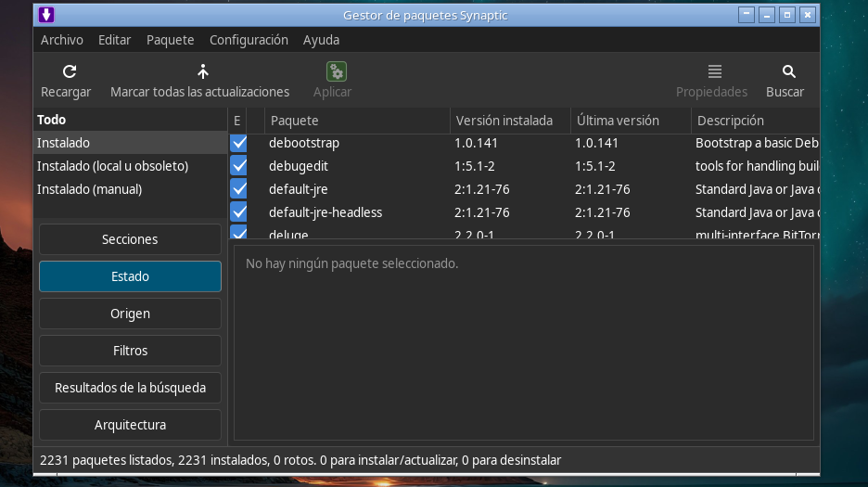Image resolution: width=868 pixels, height=487 pixels.
Task: Open the Archivo menu
Action: point(62,40)
